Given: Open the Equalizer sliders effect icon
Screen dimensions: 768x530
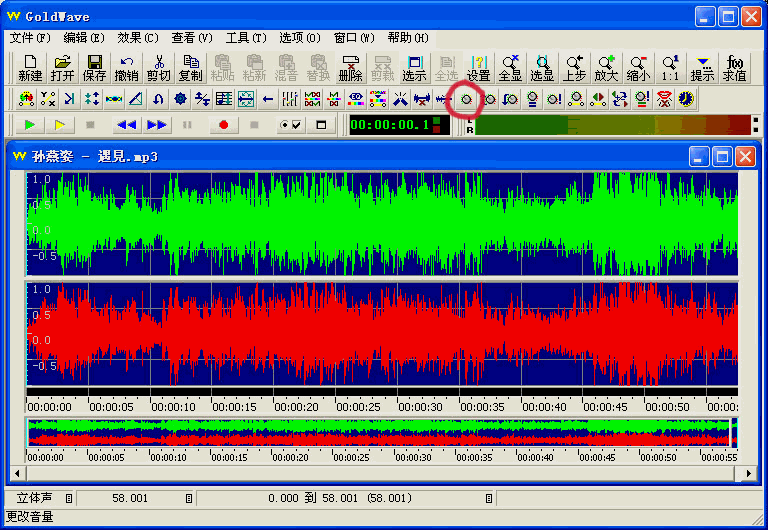Looking at the screenshot, I should click(290, 99).
